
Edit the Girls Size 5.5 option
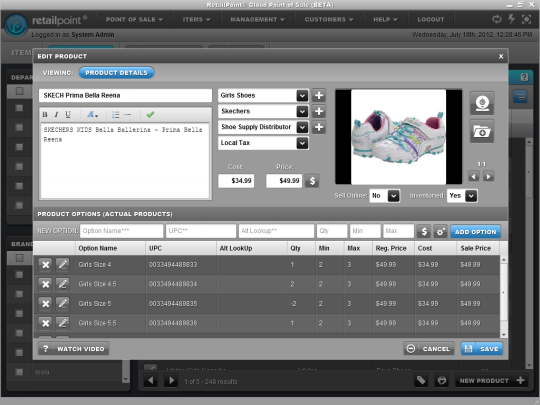click(x=62, y=323)
